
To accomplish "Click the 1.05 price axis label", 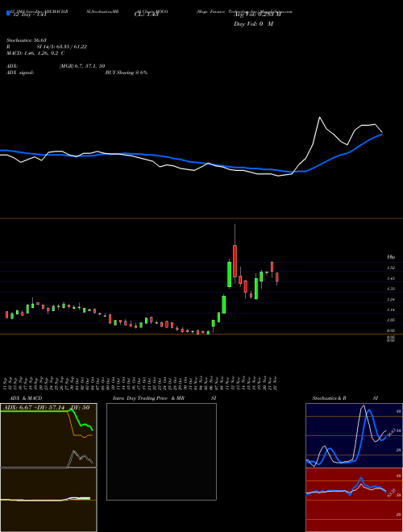I will pos(391,320).
